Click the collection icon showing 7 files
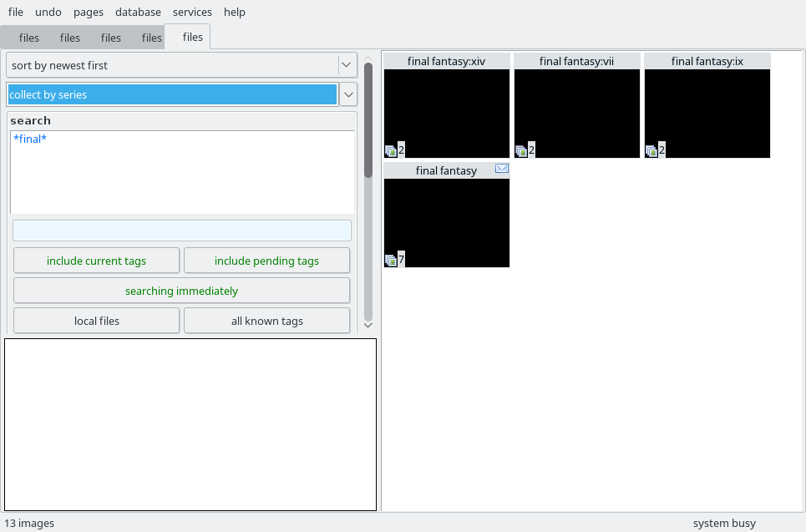This screenshot has width=806, height=532. tap(391, 261)
